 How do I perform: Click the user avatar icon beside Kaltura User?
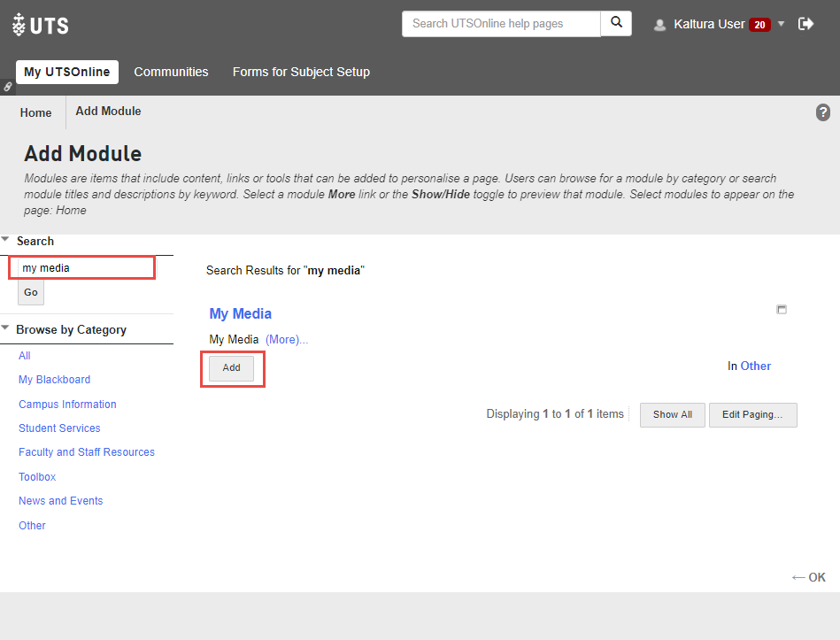[659, 25]
